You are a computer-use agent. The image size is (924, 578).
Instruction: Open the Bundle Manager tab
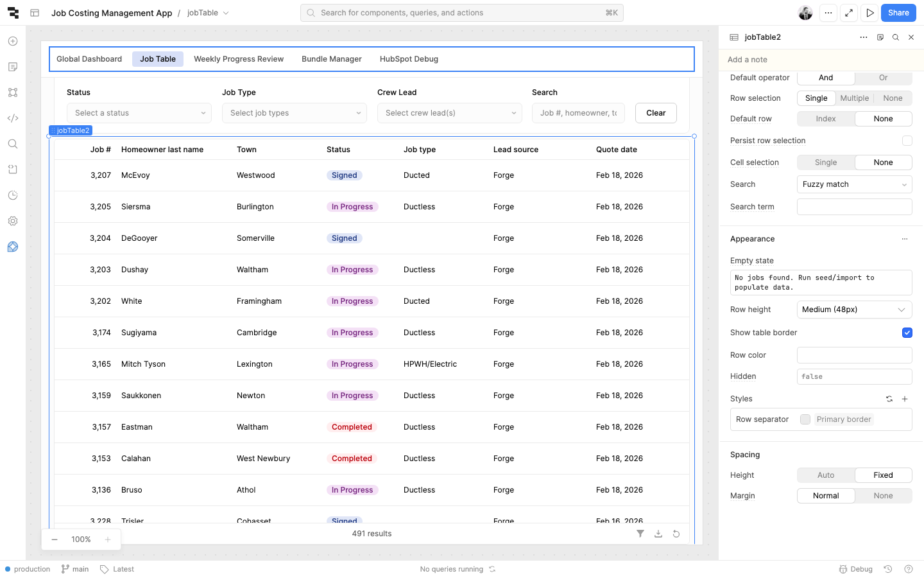pos(332,59)
